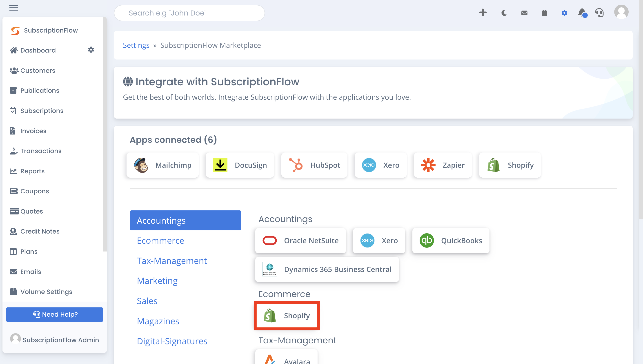Open the Dashboard settings gear icon

pyautogui.click(x=91, y=50)
